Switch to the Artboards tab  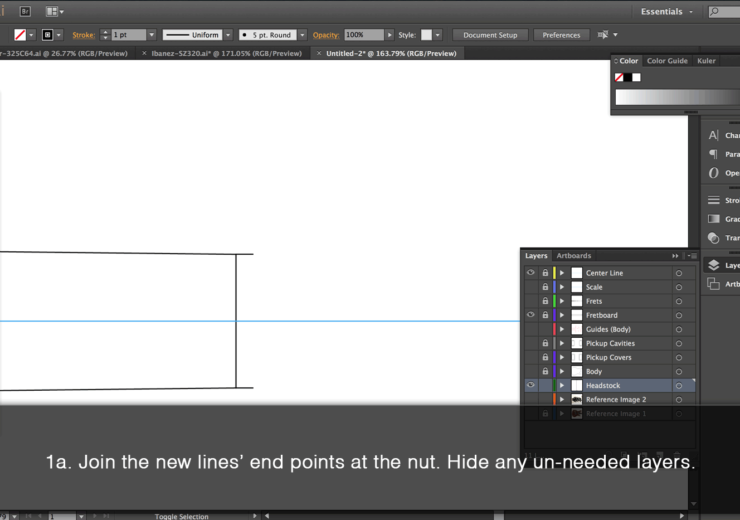[x=574, y=256]
